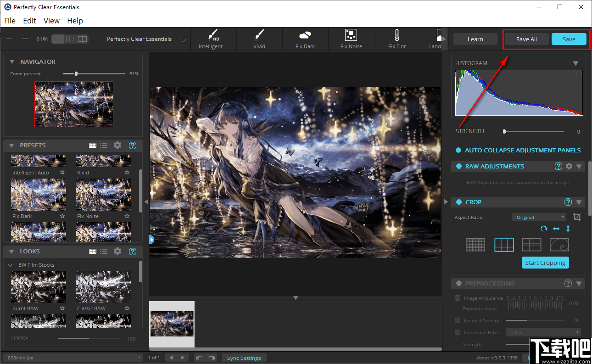Enable the Neutral Density checkbox
This screenshot has height=364, width=592.
click(458, 320)
